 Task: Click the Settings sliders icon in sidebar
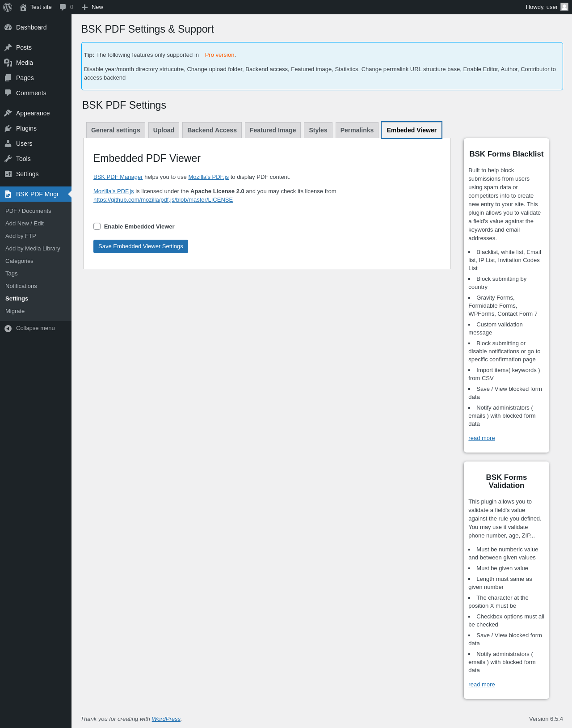coord(8,174)
